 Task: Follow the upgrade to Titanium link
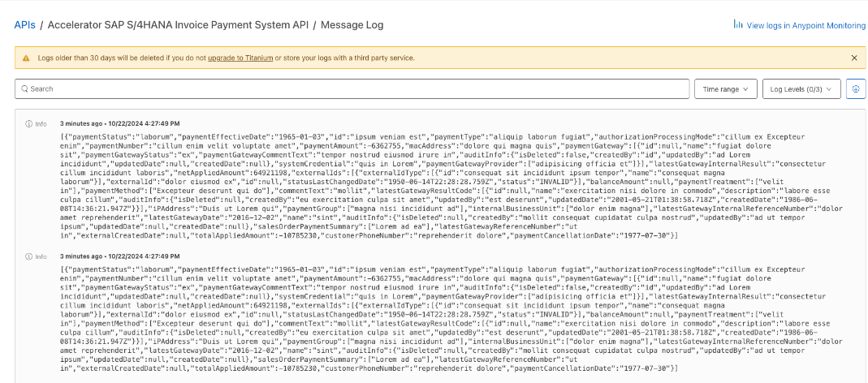(x=240, y=58)
